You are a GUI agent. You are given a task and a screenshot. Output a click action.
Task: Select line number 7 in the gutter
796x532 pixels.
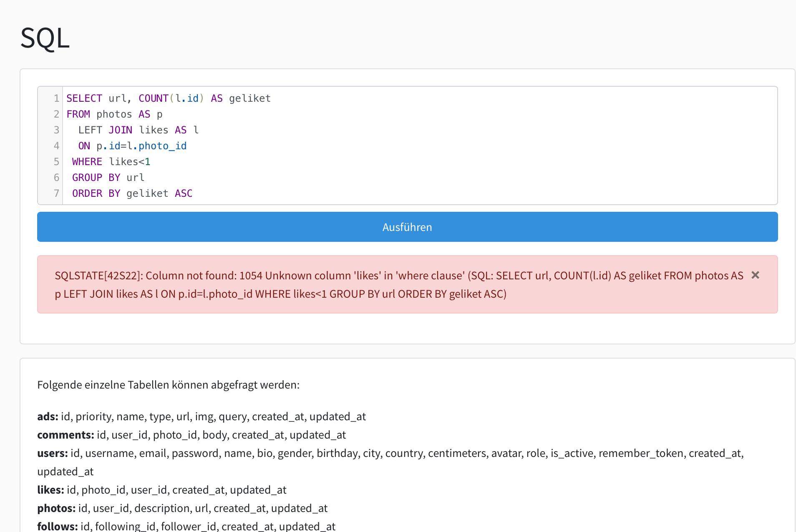tap(56, 193)
